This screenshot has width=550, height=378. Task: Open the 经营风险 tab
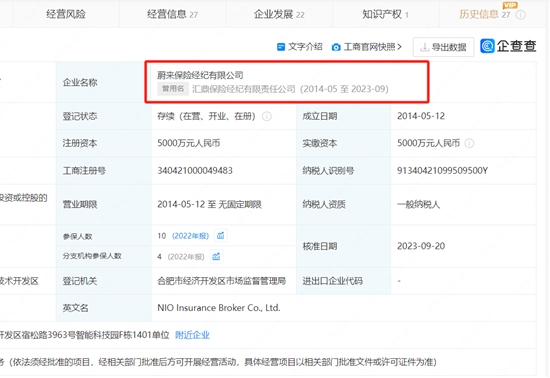pyautogui.click(x=66, y=14)
